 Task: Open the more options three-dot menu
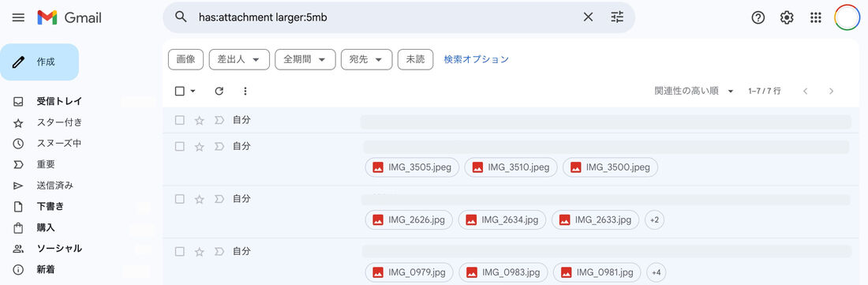(245, 92)
